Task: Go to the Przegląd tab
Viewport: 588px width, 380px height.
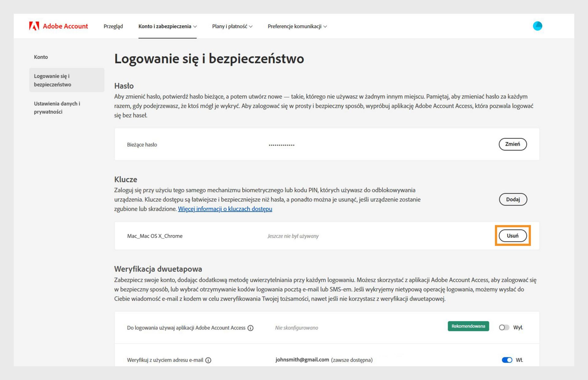Action: [113, 26]
